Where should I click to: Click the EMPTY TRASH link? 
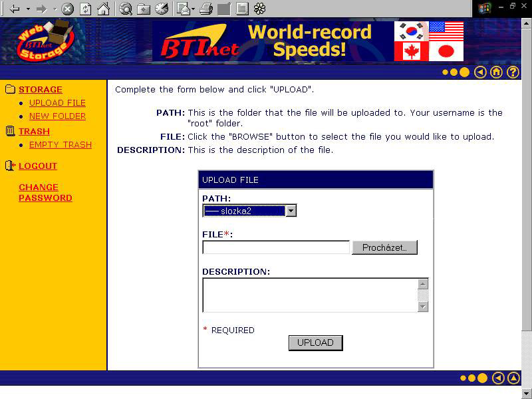coord(61,145)
